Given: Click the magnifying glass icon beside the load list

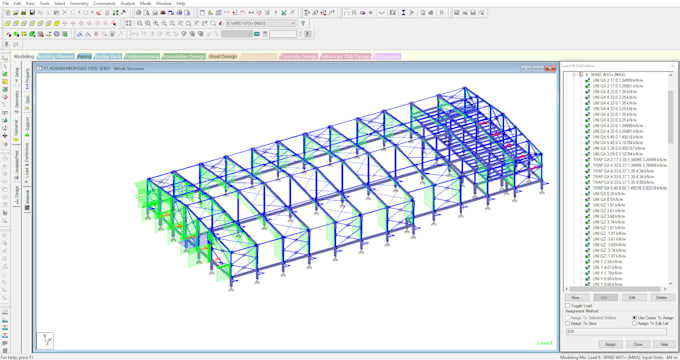Looking at the screenshot, I should (x=213, y=23).
